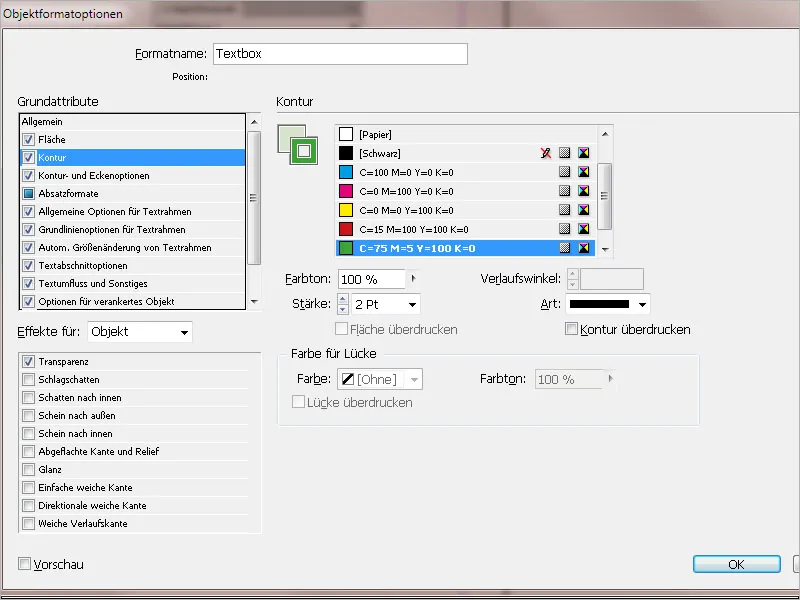Image resolution: width=800 pixels, height=600 pixels.
Task: Enable Weiche Verlaufskante checkbox
Action: 29,523
